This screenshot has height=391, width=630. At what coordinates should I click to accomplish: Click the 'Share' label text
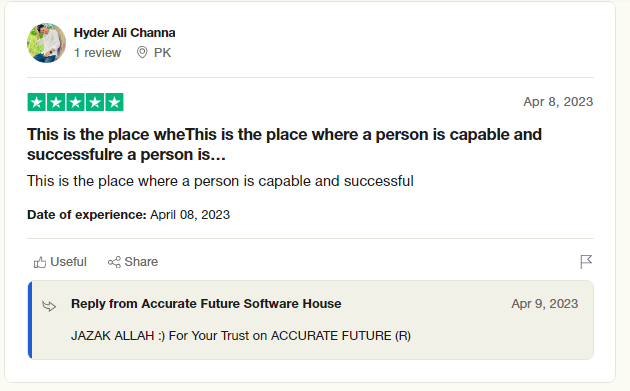[141, 262]
